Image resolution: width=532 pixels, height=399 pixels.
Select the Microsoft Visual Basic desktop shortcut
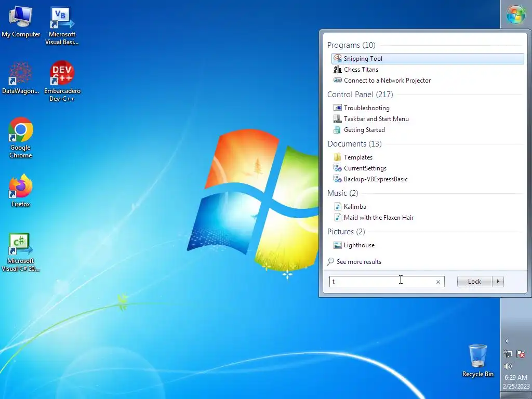pos(62,26)
